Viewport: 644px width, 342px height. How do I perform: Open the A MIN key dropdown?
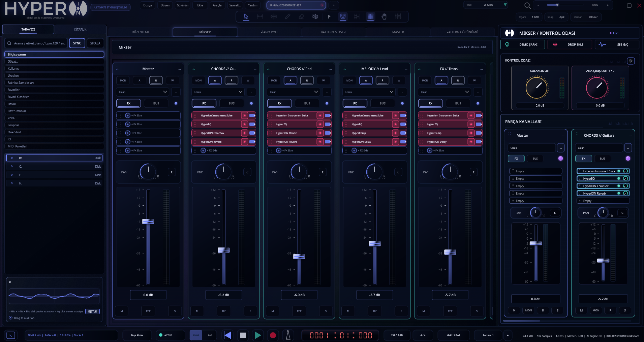point(486,5)
